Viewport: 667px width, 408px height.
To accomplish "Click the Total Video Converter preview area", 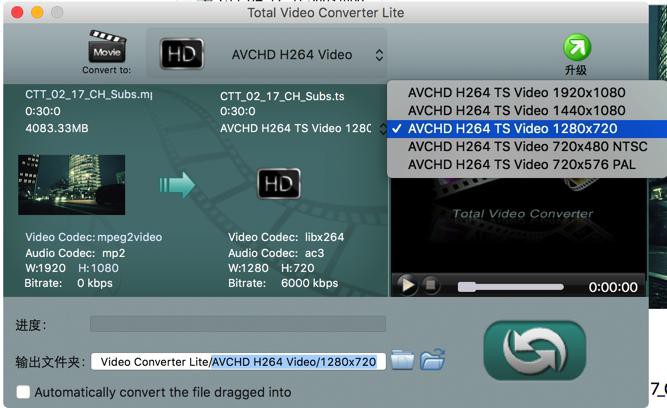I will [x=519, y=225].
